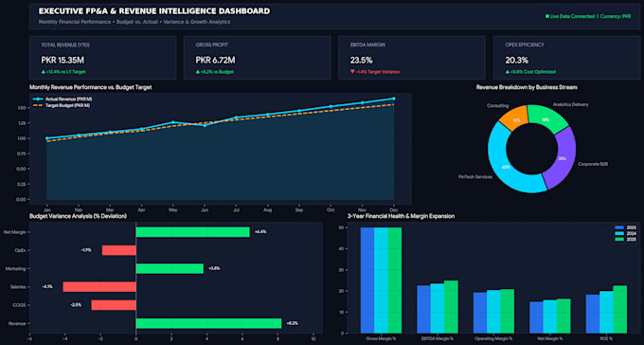
Task: Click the "Budget Variance Analysis (% Deviation)" title
Action: (x=78, y=216)
